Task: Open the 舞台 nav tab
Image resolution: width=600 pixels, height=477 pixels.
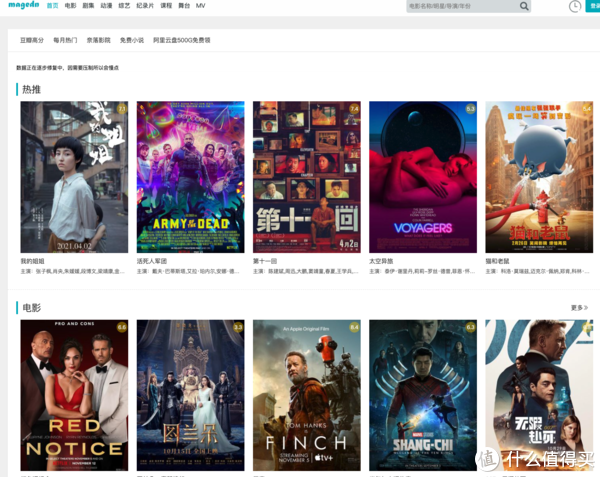Action: pyautogui.click(x=184, y=6)
